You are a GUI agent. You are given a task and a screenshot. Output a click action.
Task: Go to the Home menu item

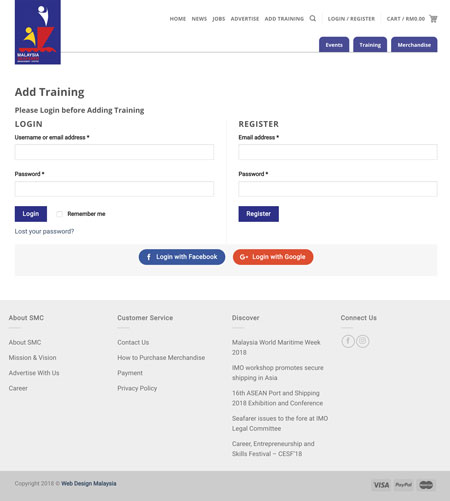(x=178, y=19)
